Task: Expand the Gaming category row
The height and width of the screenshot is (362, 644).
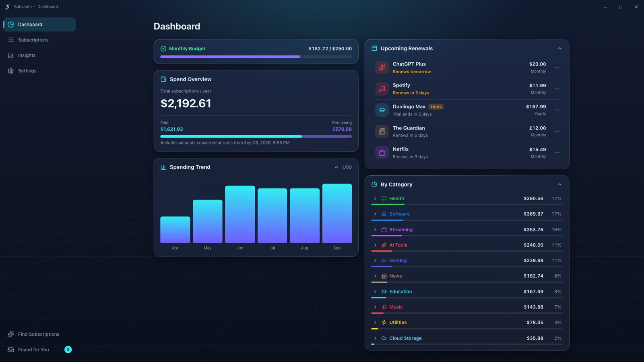Action: (x=375, y=261)
